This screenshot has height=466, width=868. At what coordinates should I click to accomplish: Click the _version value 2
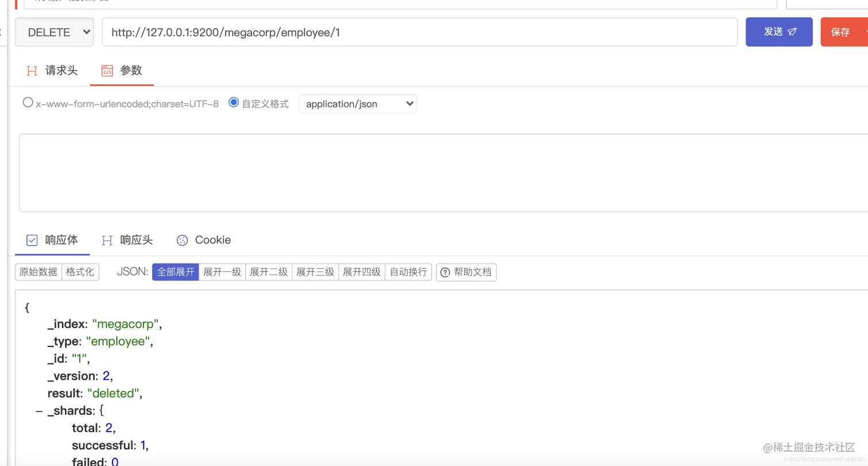[x=106, y=376]
